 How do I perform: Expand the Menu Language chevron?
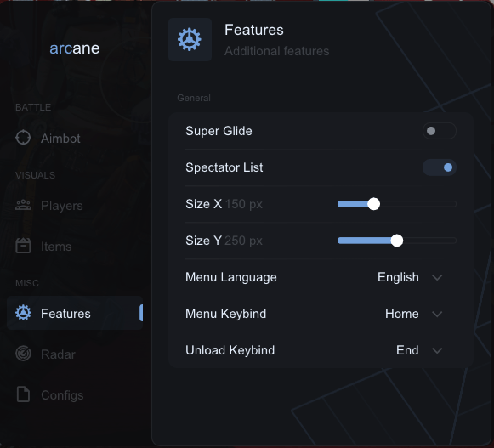[x=437, y=278]
